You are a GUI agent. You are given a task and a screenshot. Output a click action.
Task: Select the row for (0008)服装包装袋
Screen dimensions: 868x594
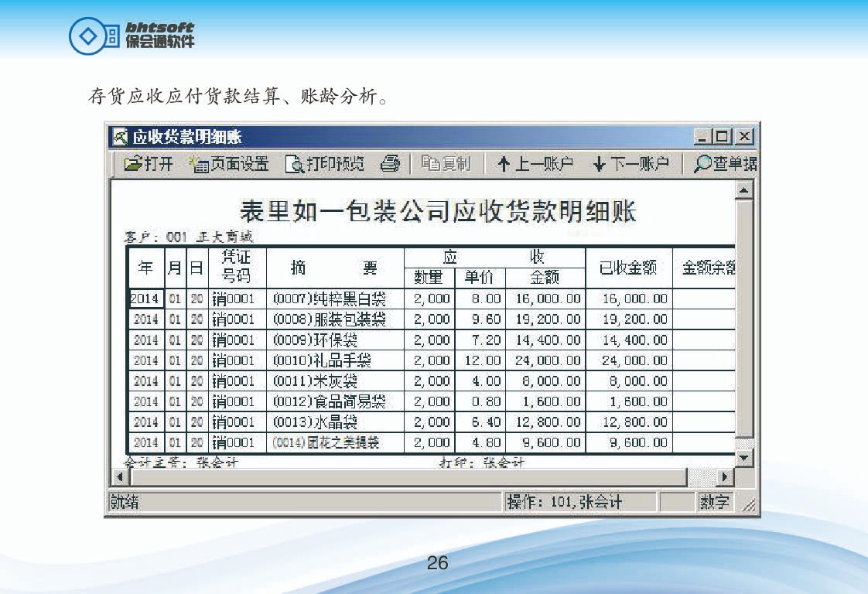pyautogui.click(x=329, y=319)
